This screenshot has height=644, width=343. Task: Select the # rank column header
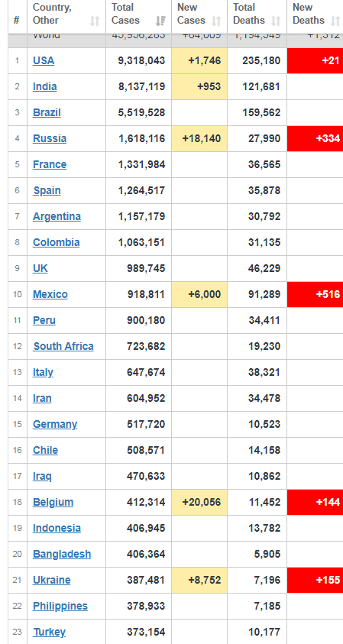(18, 17)
